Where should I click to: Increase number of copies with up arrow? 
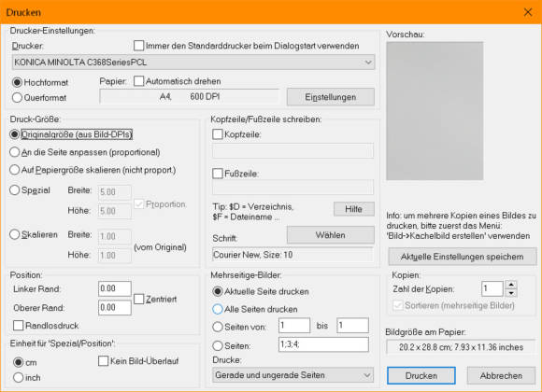[511, 285]
